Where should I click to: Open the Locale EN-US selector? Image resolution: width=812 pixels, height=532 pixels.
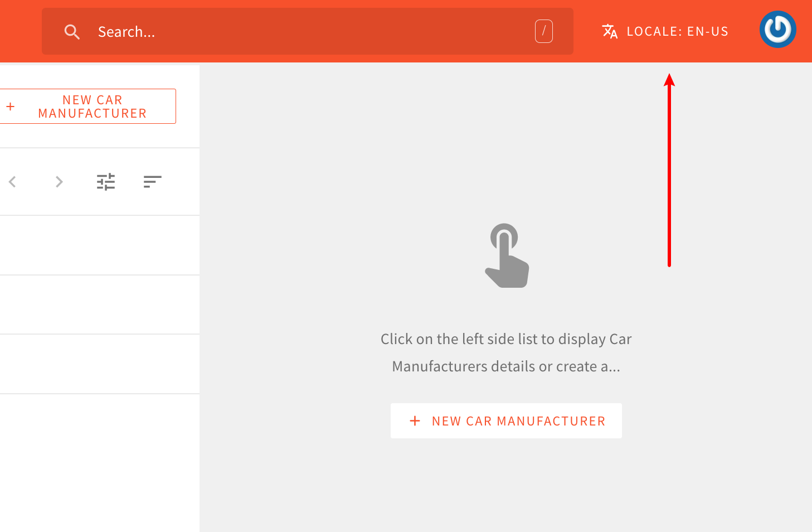[678, 31]
